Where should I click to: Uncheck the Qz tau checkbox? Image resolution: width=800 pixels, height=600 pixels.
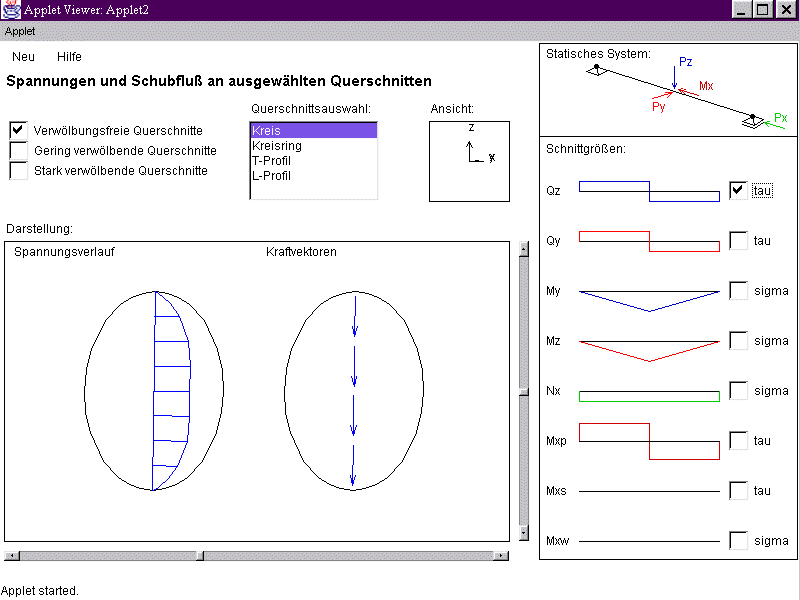pos(738,190)
